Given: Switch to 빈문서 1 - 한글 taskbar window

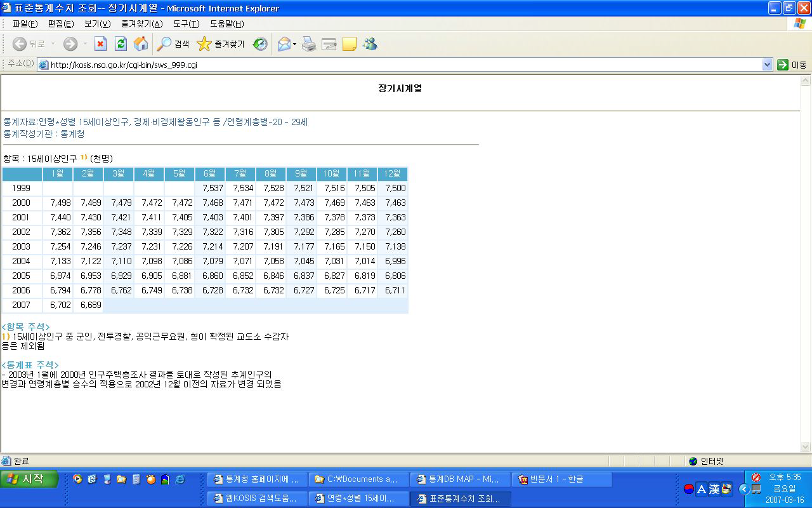Looking at the screenshot, I should 561,479.
